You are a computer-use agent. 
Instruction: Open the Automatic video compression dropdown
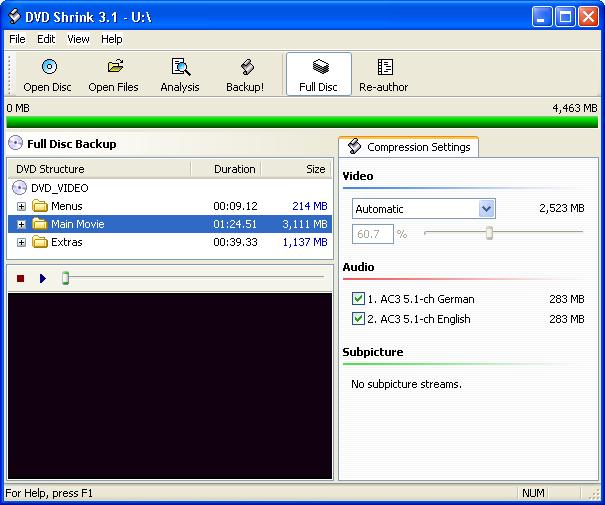487,209
